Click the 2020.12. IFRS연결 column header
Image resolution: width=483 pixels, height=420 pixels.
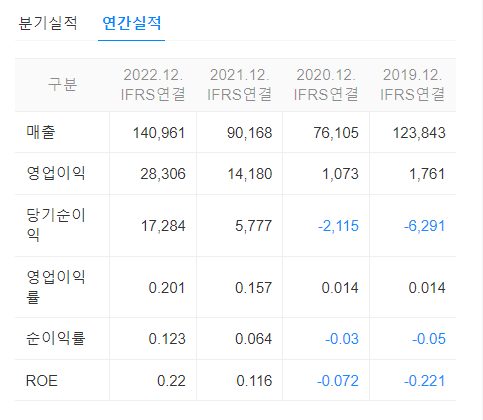click(x=326, y=85)
